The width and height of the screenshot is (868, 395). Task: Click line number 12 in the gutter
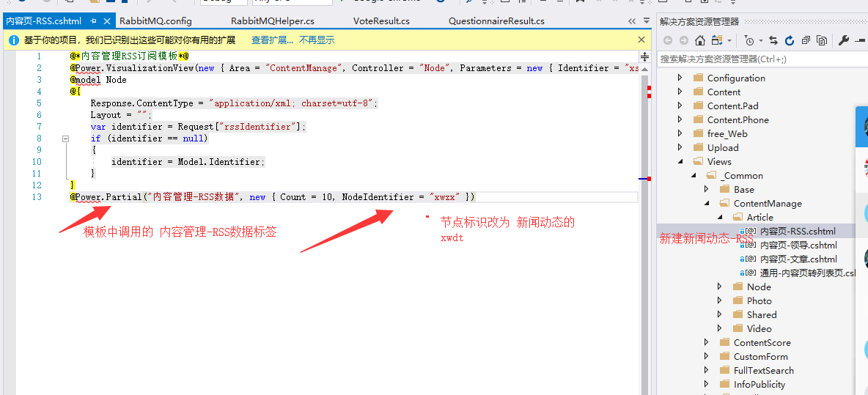coord(37,185)
